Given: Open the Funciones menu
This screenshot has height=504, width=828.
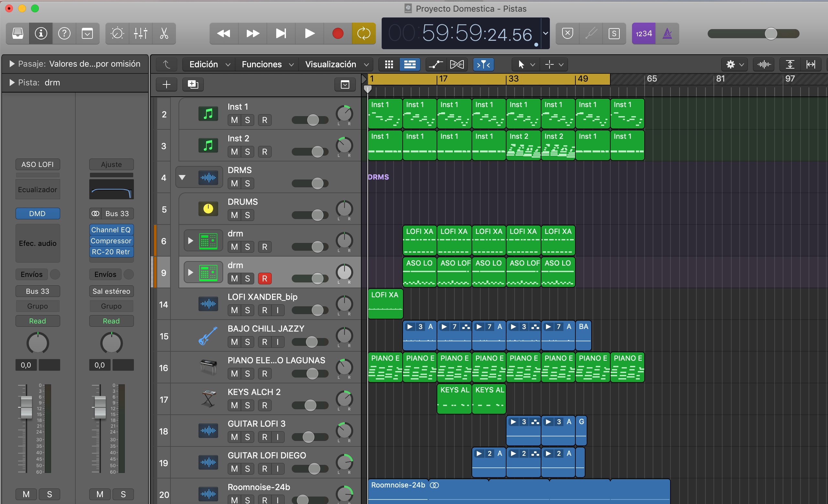Looking at the screenshot, I should pos(267,64).
